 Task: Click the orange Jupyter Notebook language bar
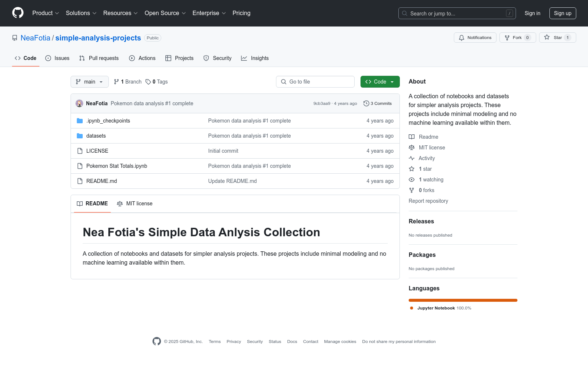463,300
